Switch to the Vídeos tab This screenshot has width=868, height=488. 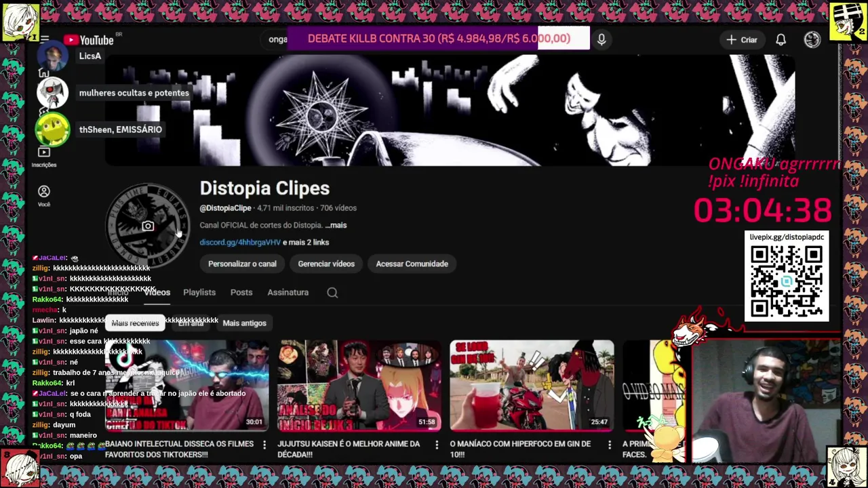coord(157,292)
